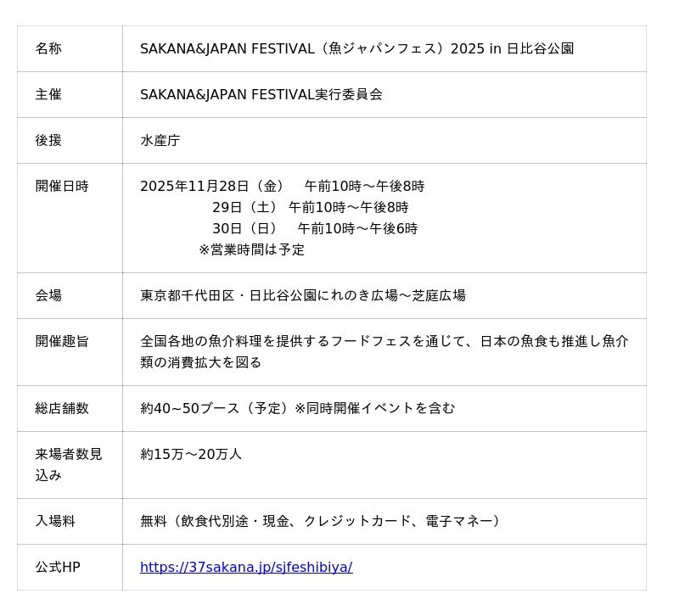Select the 公式HP label cell
679x616 pixels.
click(x=58, y=567)
